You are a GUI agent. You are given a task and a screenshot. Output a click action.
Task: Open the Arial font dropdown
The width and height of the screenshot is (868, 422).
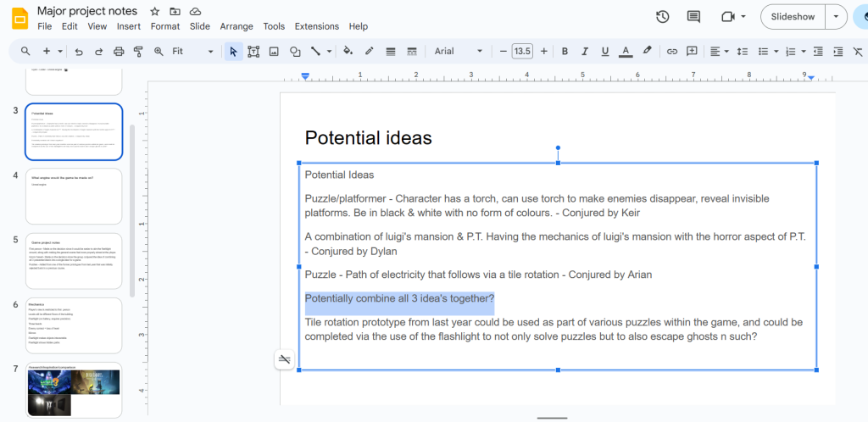pyautogui.click(x=458, y=52)
